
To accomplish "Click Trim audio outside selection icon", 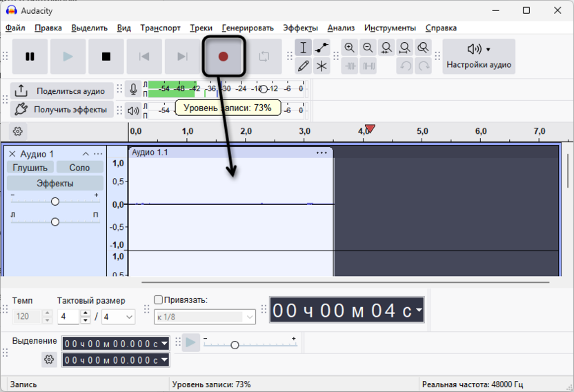I will point(350,66).
